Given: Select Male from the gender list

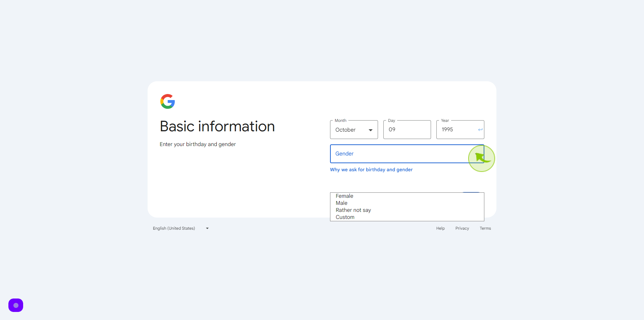Looking at the screenshot, I should [x=407, y=203].
